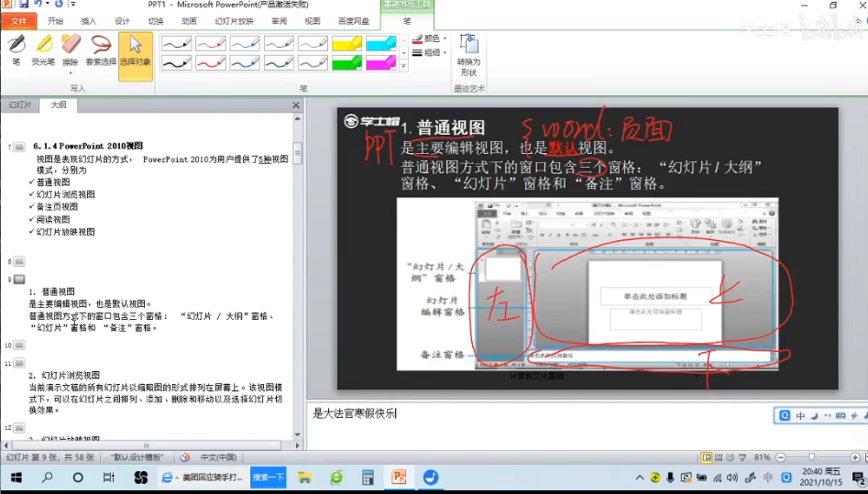Open the 文件 file menu
The image size is (868, 494).
(19, 21)
